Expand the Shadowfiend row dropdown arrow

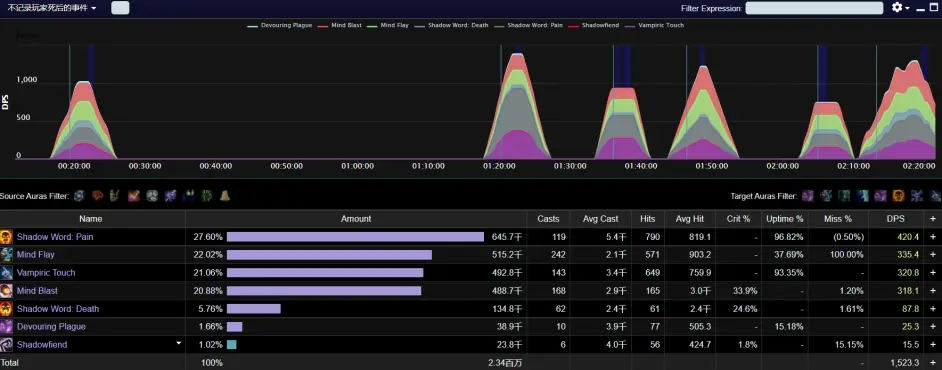pyautogui.click(x=178, y=344)
